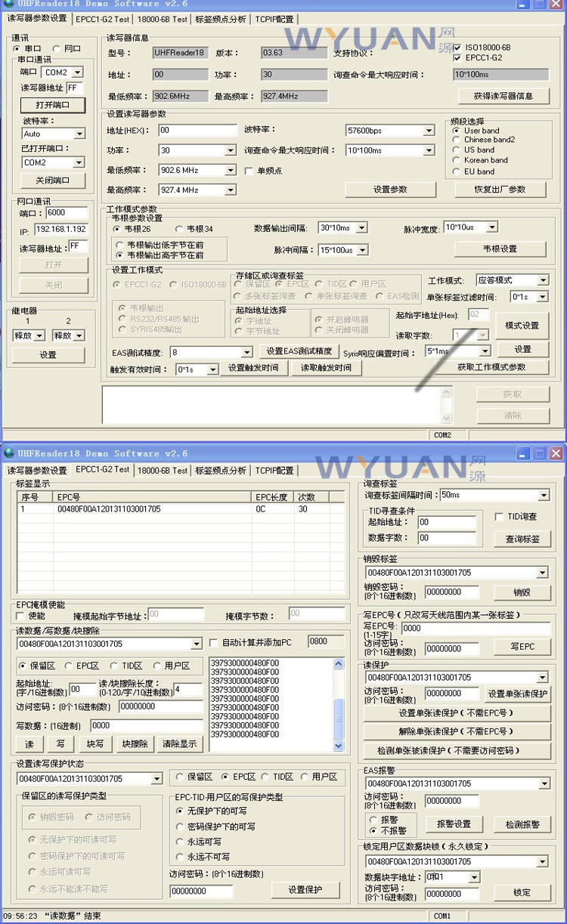
Task: Click the 模式设置 button
Action: (x=522, y=326)
